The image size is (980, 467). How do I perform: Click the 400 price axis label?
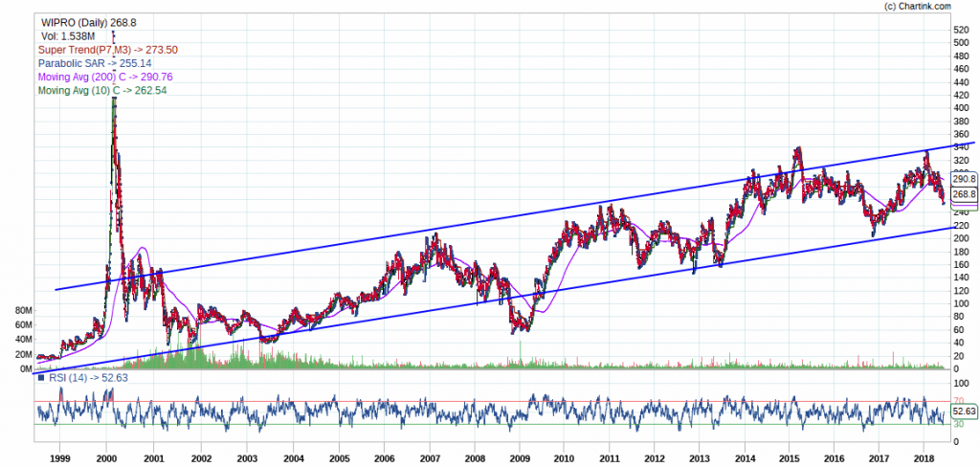960,108
